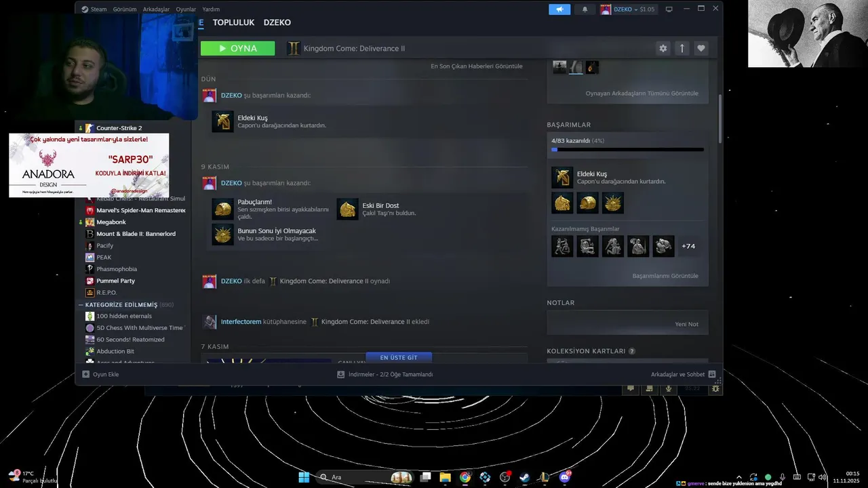Go to the TOPLULUK tab
This screenshot has width=868, height=488.
pyautogui.click(x=233, y=22)
